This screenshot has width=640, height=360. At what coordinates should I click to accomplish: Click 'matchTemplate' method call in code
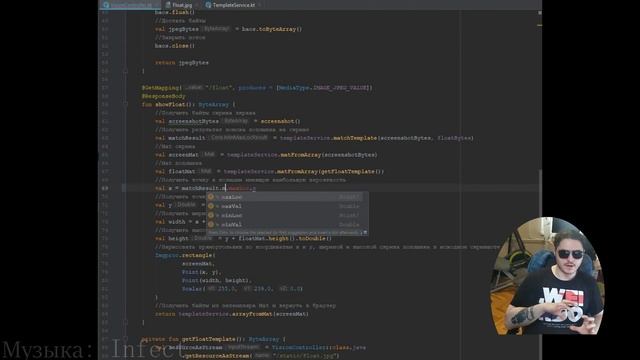coord(355,138)
